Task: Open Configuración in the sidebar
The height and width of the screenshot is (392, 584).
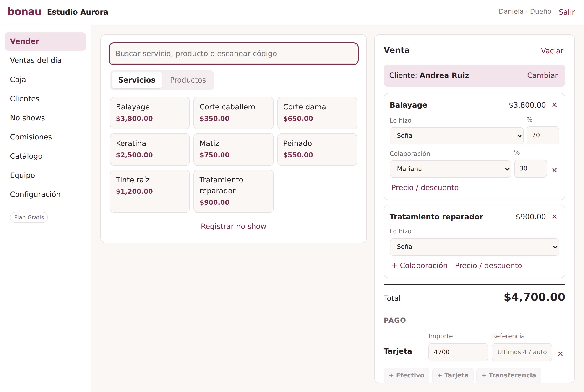Action: [x=45, y=194]
